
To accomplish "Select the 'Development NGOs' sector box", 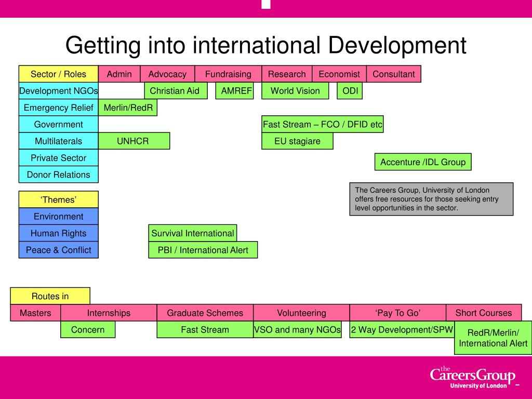I will (58, 90).
